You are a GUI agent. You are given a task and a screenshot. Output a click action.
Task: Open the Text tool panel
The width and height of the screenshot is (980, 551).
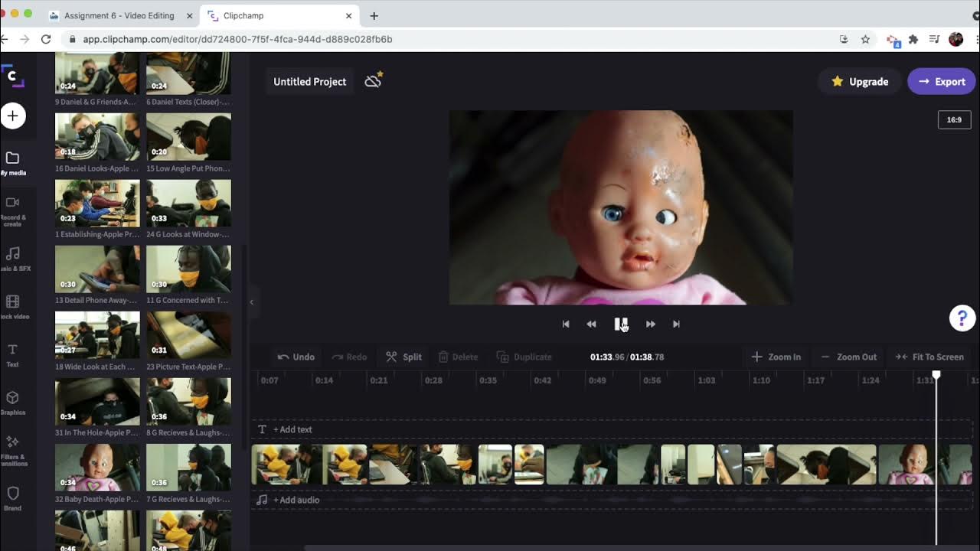click(x=13, y=355)
